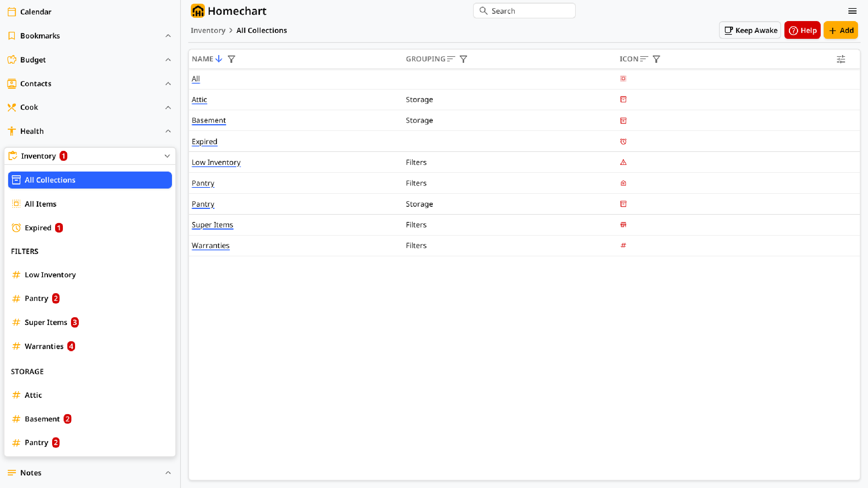Open Warranties filter in sidebar
868x488 pixels.
90,346
